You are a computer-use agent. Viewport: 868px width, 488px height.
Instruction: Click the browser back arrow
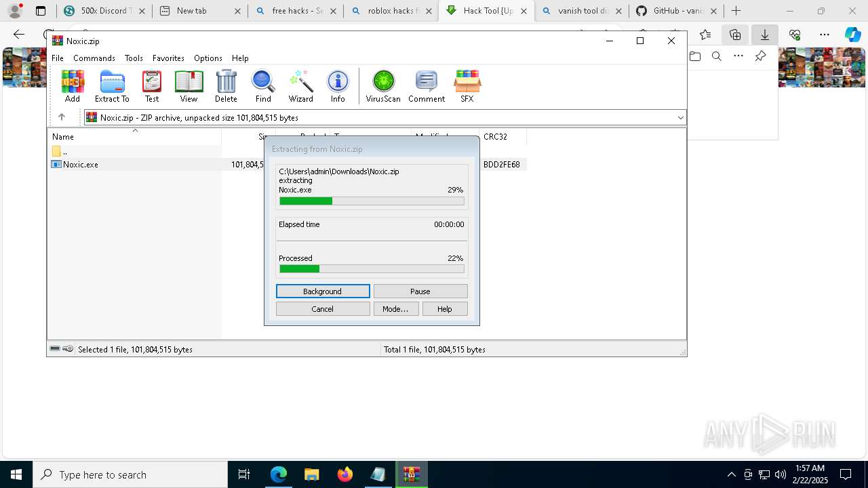pyautogui.click(x=19, y=35)
